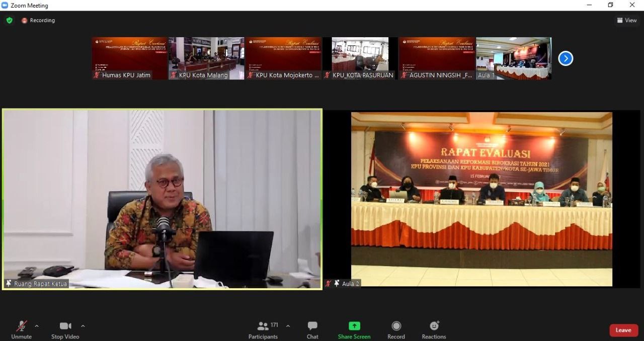Expand the arrow next to Participants
Screen dimensions: 644x341
coord(288,326)
